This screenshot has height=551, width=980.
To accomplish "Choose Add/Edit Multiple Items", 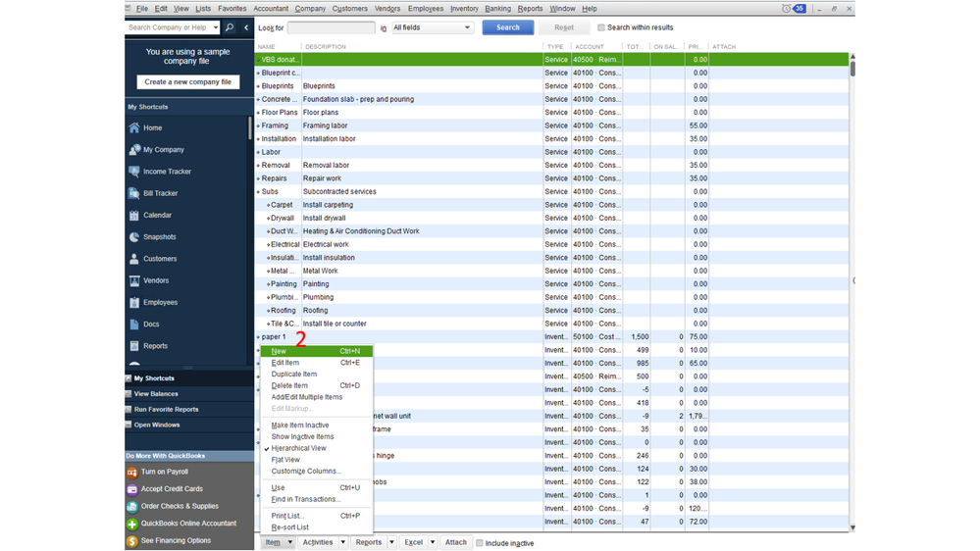I will pyautogui.click(x=316, y=397).
